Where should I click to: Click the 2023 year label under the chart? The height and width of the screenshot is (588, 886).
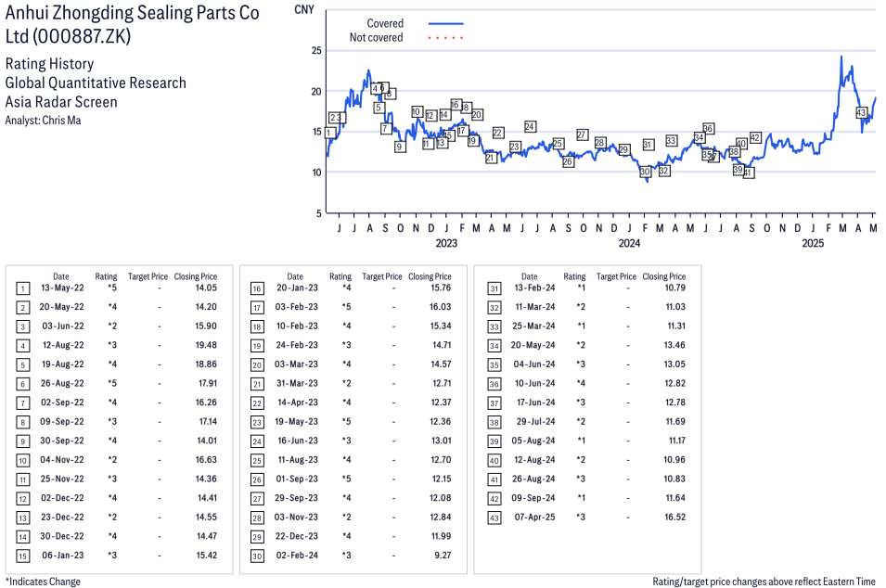pos(446,243)
